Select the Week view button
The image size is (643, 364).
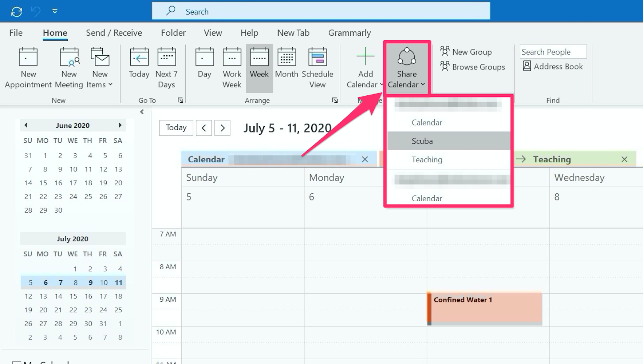point(259,68)
